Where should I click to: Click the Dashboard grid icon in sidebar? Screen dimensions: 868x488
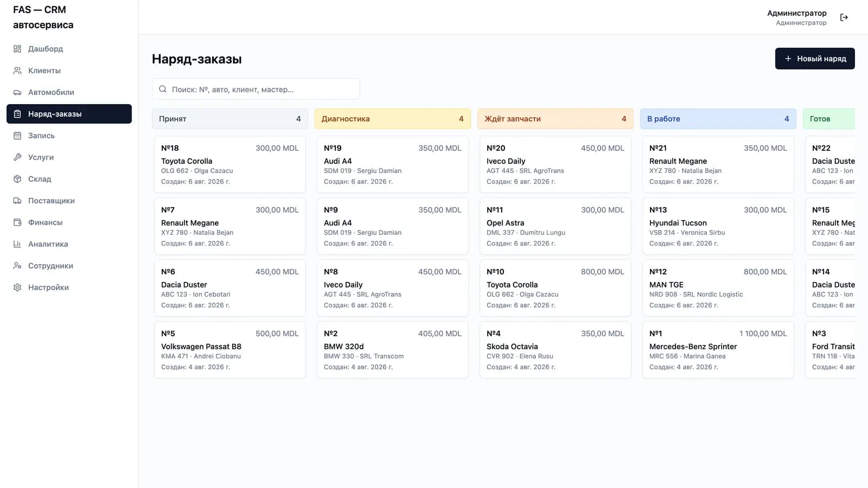pyautogui.click(x=17, y=49)
